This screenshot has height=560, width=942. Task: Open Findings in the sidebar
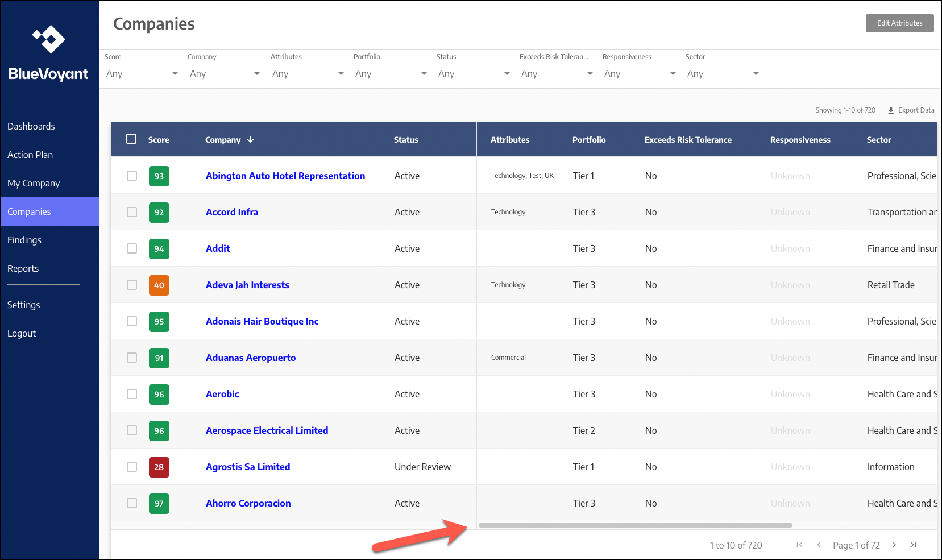[24, 240]
